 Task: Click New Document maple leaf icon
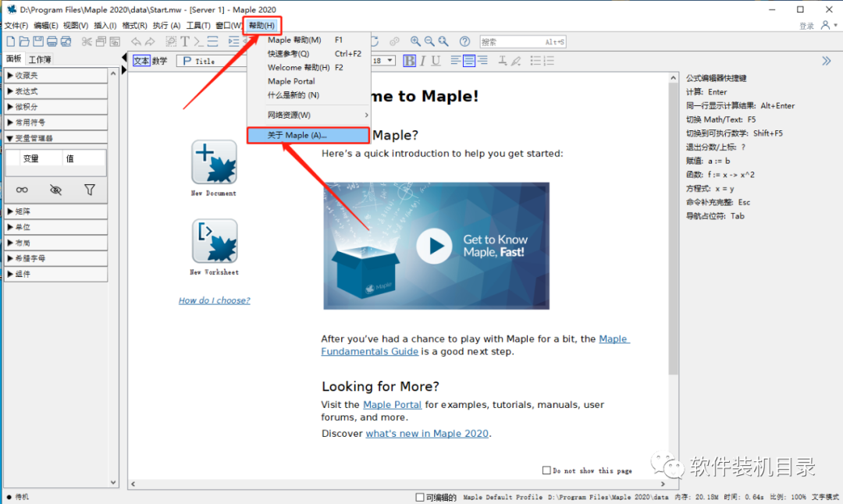tap(214, 162)
